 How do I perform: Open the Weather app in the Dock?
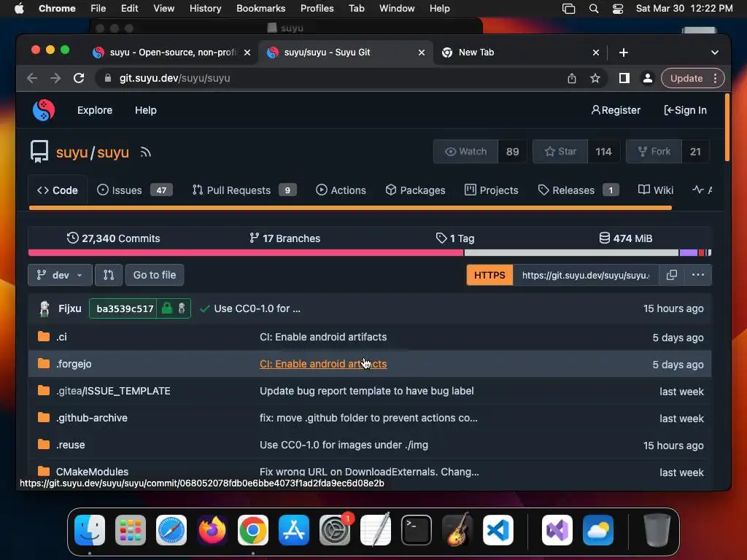click(x=598, y=530)
